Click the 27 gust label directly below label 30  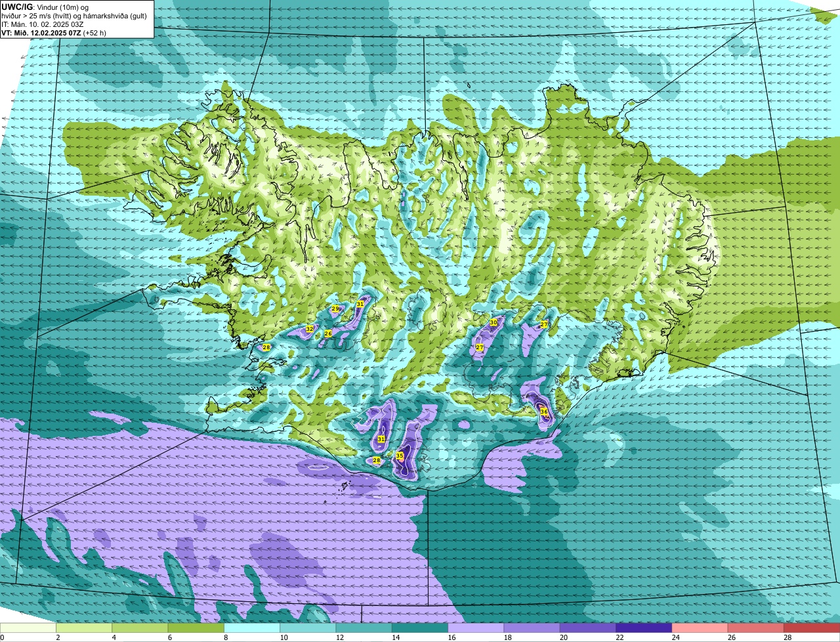[480, 347]
